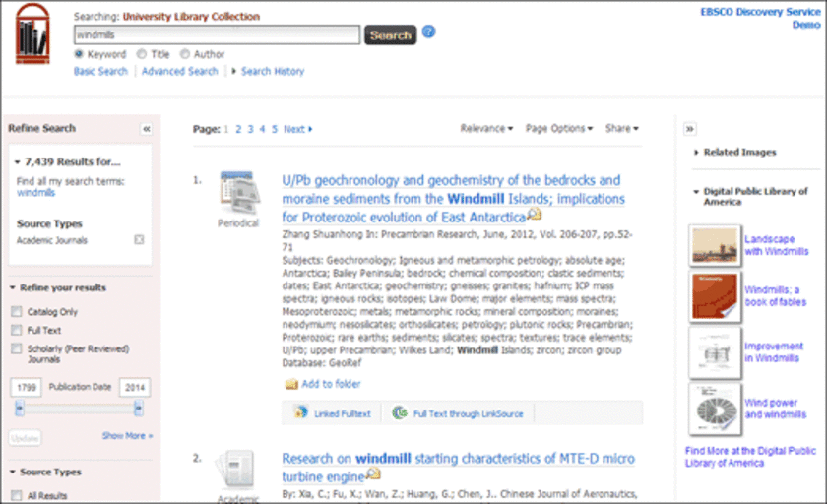
Task: Preview result 1 with the magnifier icon
Action: (x=535, y=214)
